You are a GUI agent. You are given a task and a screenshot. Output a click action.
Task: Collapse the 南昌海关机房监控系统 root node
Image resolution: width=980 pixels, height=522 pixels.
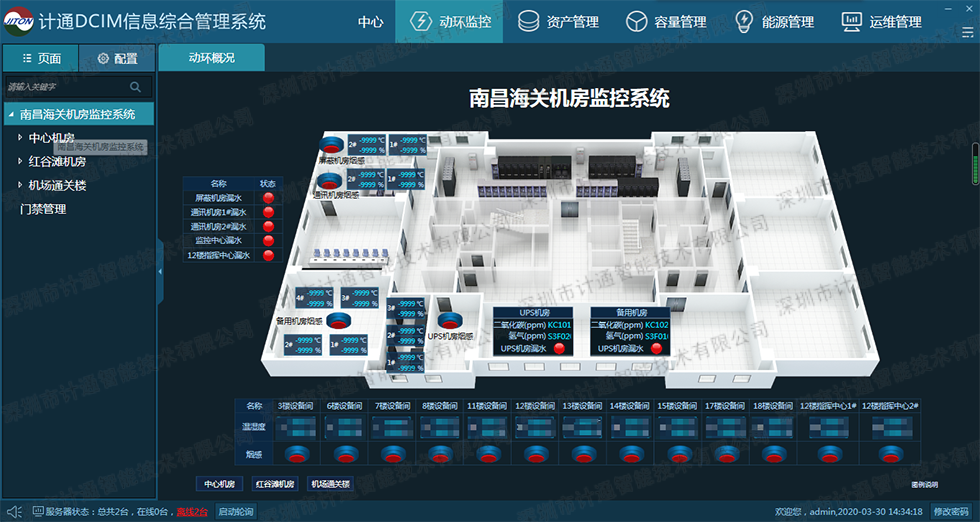[x=11, y=114]
